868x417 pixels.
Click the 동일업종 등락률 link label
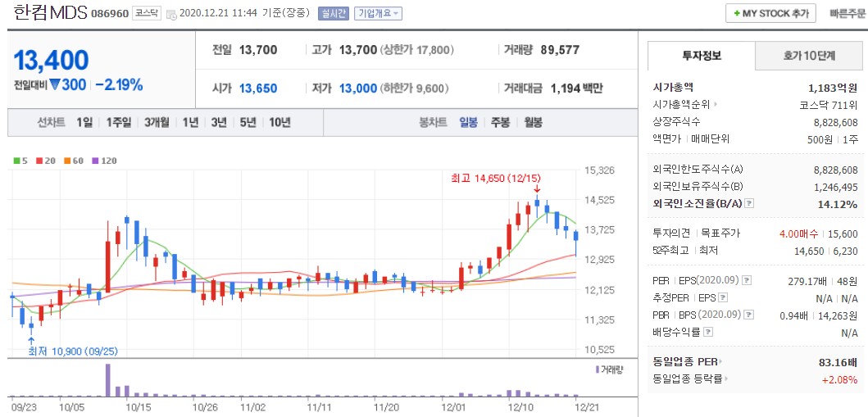688,379
